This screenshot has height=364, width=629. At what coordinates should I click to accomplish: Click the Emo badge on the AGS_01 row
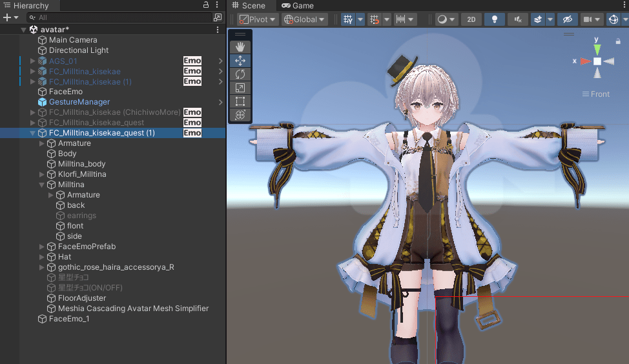(x=192, y=61)
